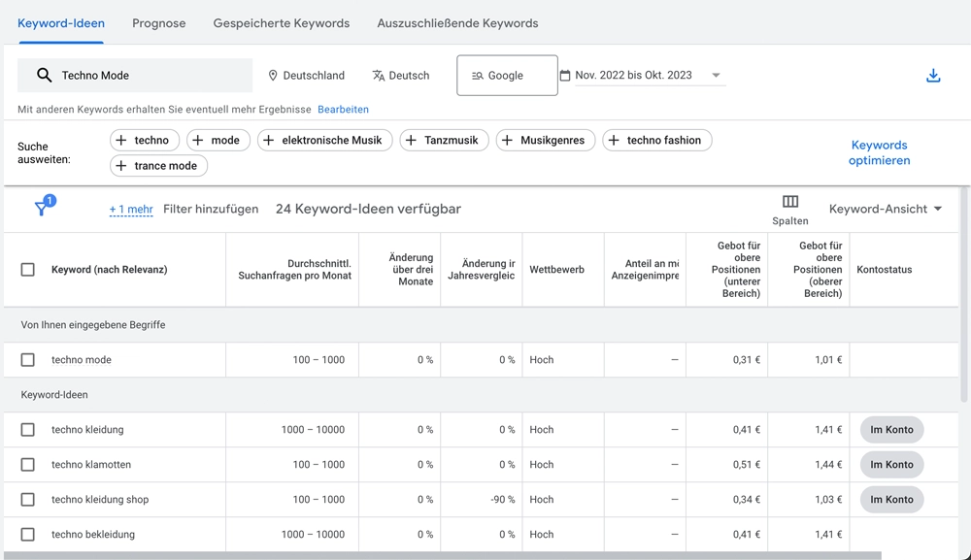This screenshot has width=971, height=560.
Task: Click the Techno Mode search field
Action: click(x=135, y=76)
